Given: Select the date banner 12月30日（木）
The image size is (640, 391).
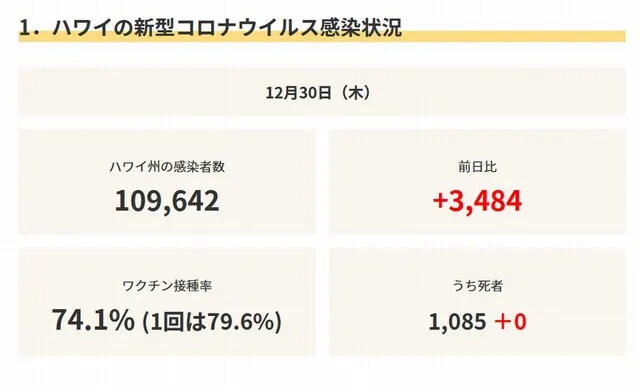Looking at the screenshot, I should [x=322, y=92].
